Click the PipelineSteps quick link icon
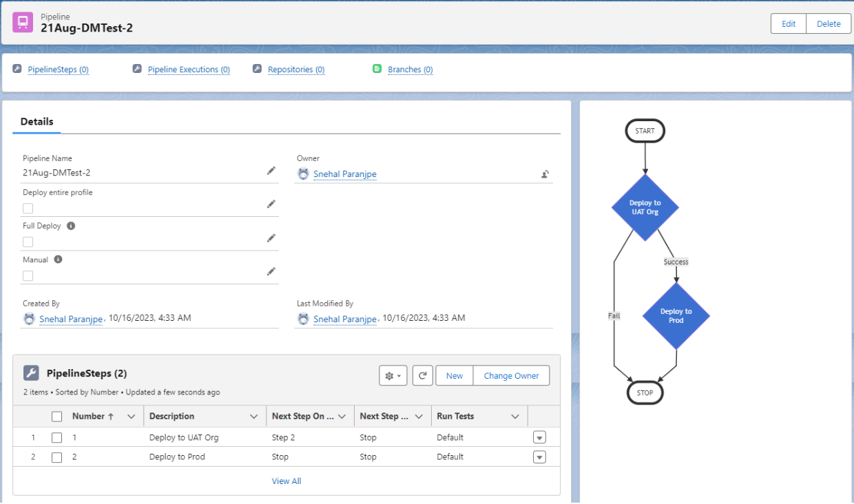 (17, 69)
